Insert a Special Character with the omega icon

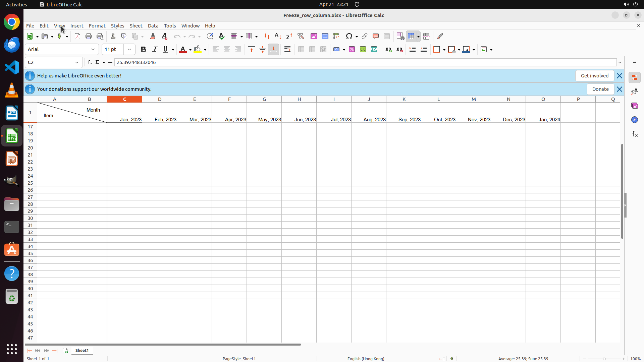click(349, 36)
